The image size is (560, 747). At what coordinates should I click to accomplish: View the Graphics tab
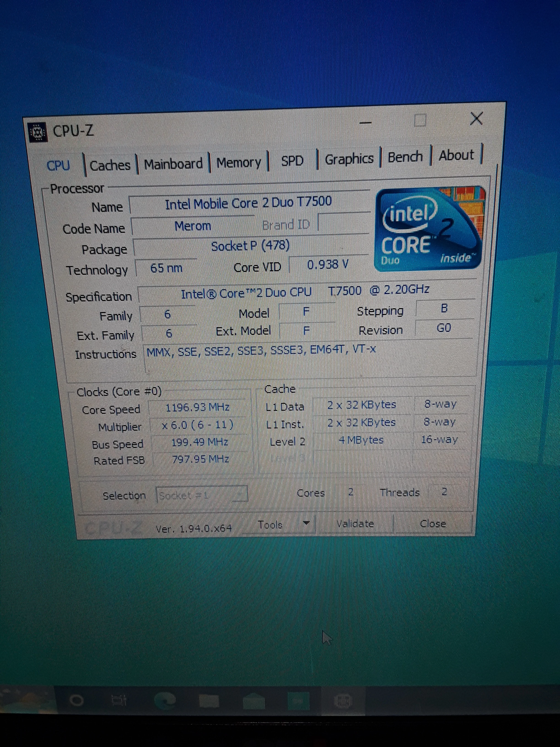pos(349,159)
